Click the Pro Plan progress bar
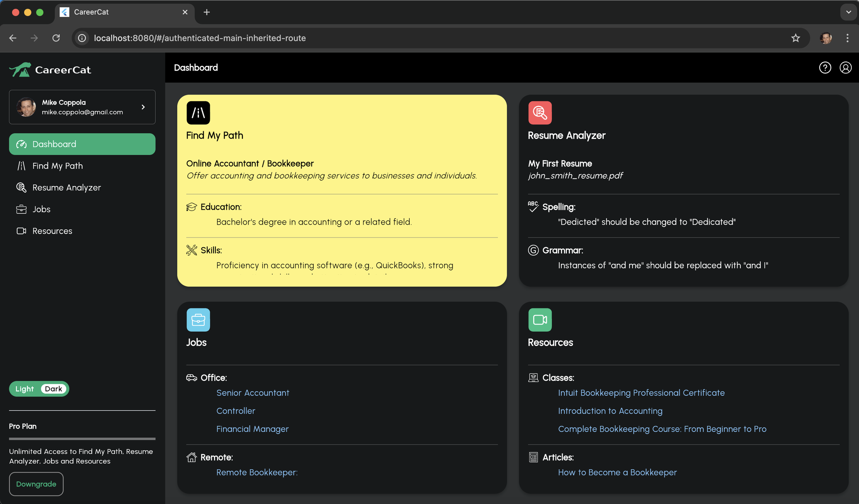This screenshot has width=859, height=504. pos(82,439)
